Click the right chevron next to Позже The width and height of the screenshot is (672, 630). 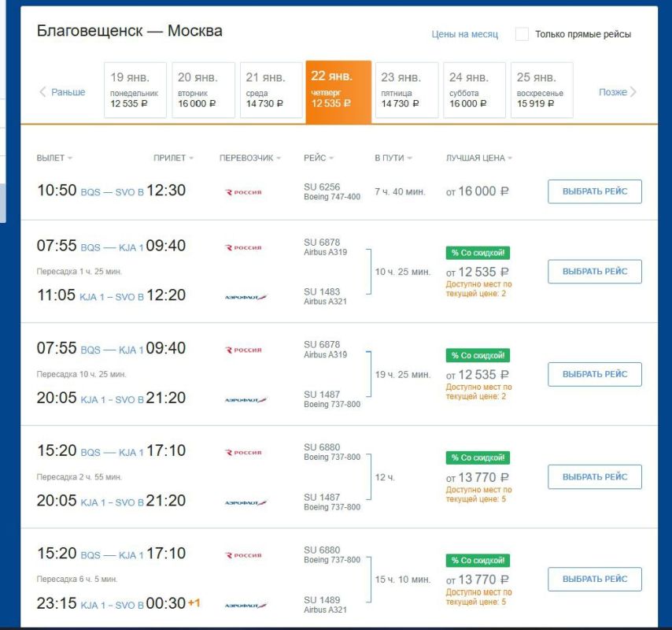[x=633, y=92]
